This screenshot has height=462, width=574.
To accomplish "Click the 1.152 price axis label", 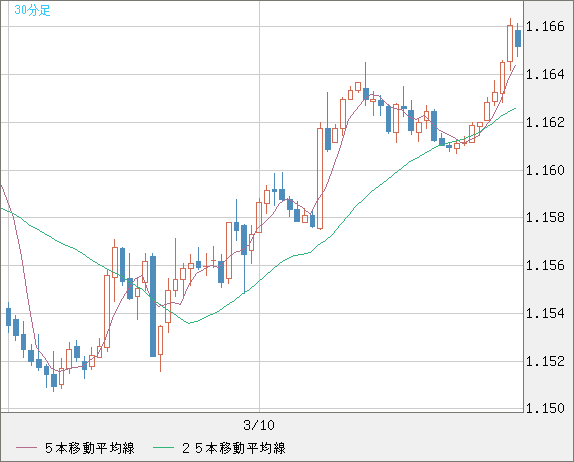I will pyautogui.click(x=545, y=361).
